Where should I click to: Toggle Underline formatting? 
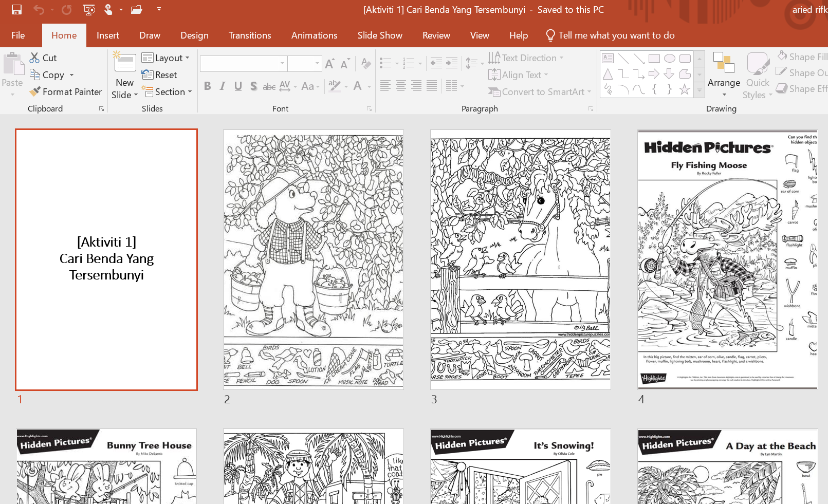pos(238,86)
